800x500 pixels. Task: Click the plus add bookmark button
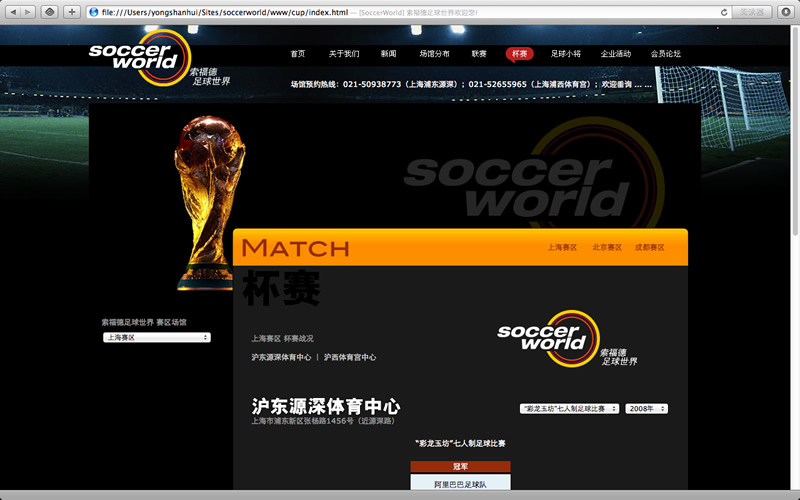click(x=72, y=12)
